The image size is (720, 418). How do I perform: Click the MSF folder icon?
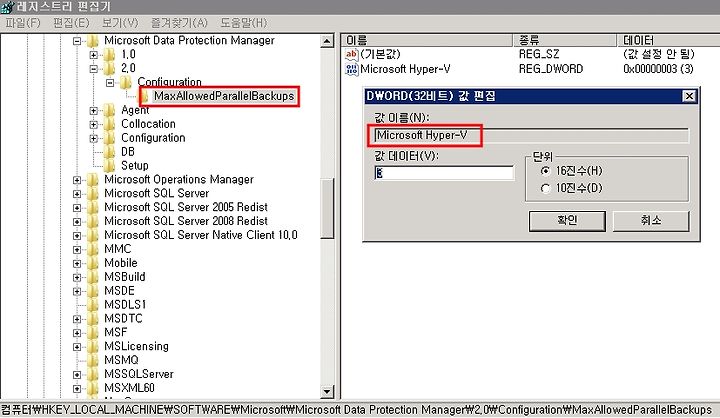pyautogui.click(x=92, y=332)
